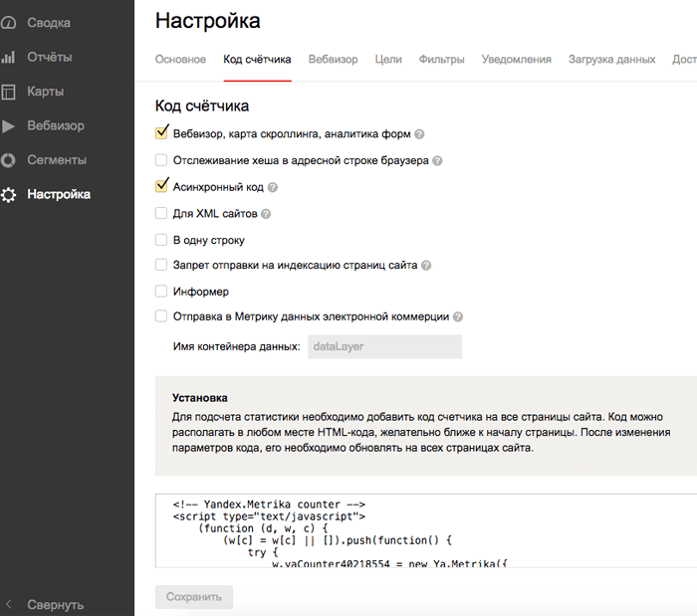Click inside the Yandex.Metrika counter code box

point(426,530)
